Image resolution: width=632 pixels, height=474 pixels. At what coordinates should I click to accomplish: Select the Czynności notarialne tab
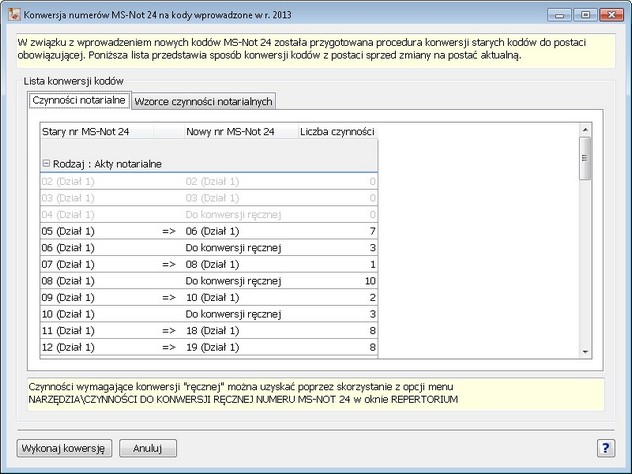[80, 100]
